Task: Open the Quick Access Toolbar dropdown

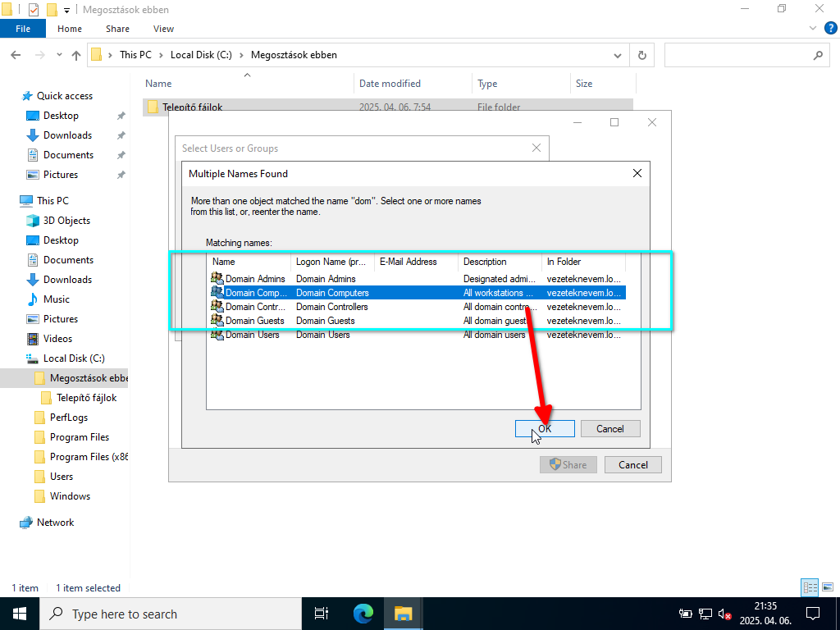Action: pos(66,10)
